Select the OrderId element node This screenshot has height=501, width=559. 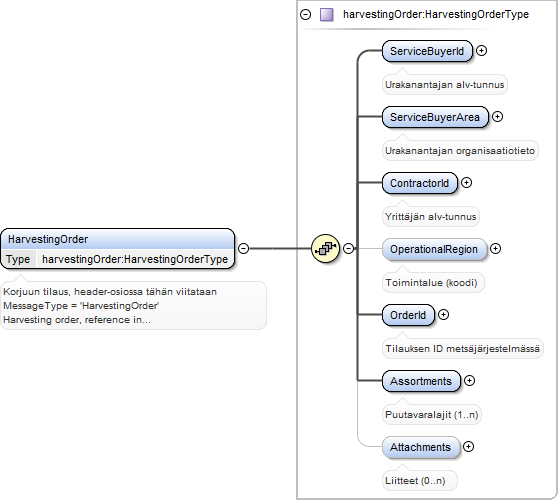click(408, 315)
